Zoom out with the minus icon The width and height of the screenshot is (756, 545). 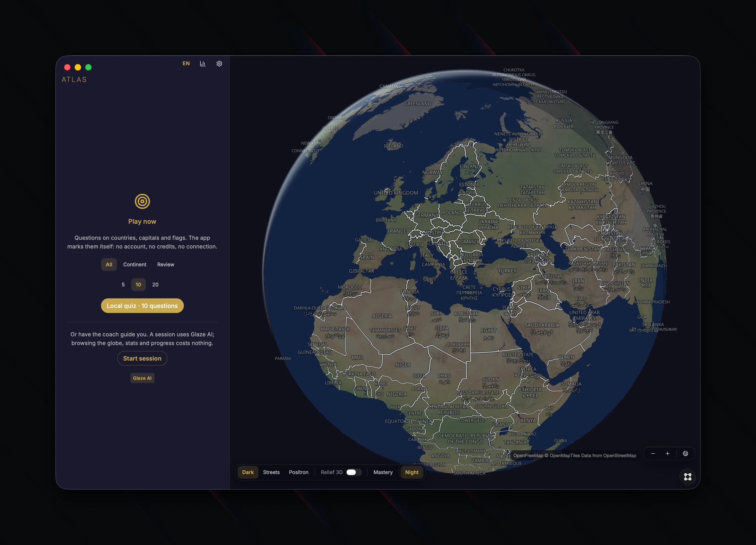pyautogui.click(x=653, y=453)
